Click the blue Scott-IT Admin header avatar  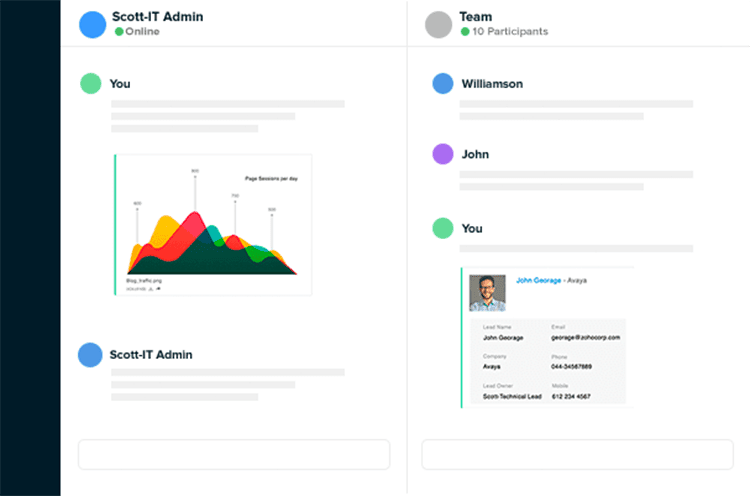click(92, 24)
